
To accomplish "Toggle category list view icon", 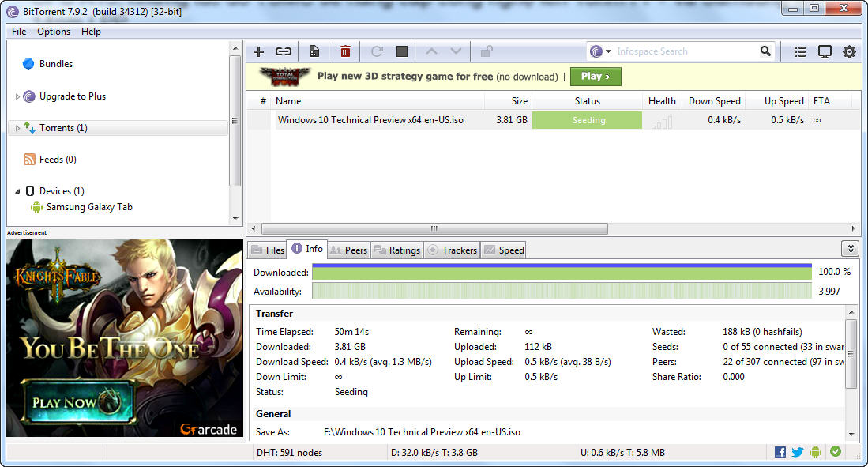I will pyautogui.click(x=800, y=51).
